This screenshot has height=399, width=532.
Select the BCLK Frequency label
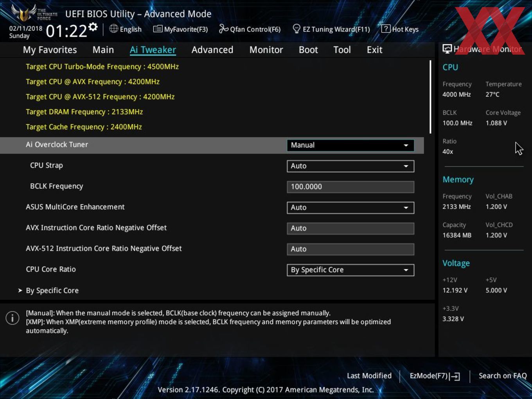56,186
